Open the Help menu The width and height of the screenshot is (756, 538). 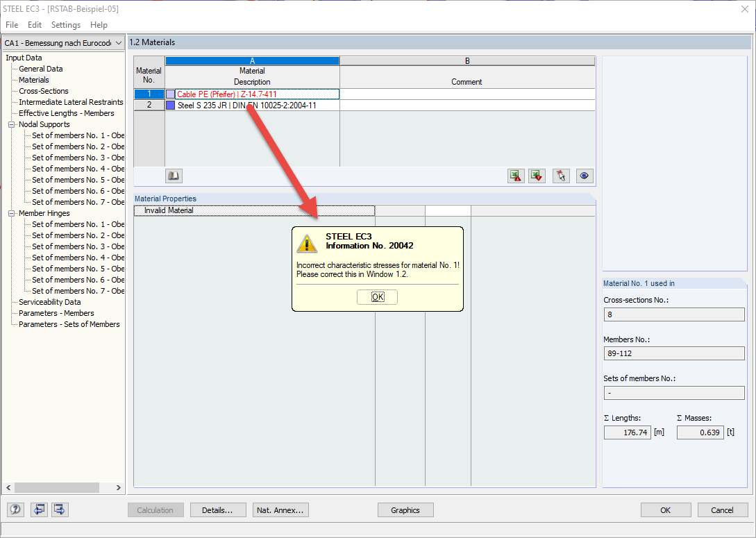point(99,24)
